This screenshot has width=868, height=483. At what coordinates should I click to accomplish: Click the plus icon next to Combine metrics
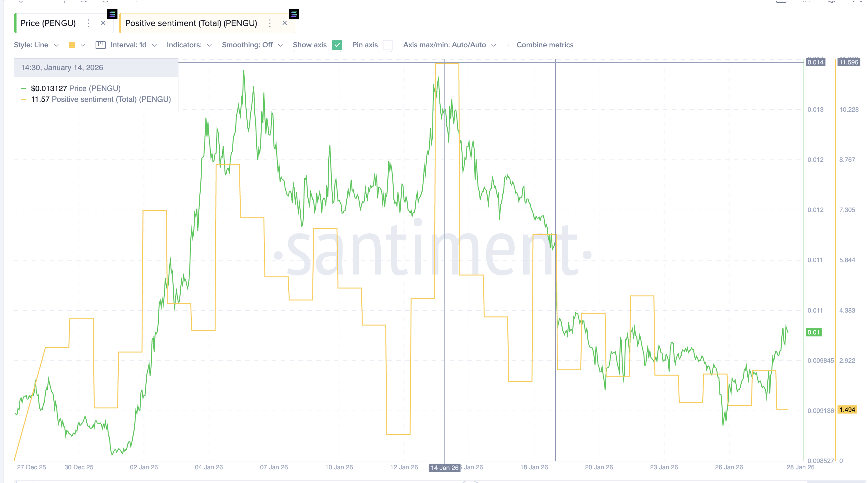509,45
